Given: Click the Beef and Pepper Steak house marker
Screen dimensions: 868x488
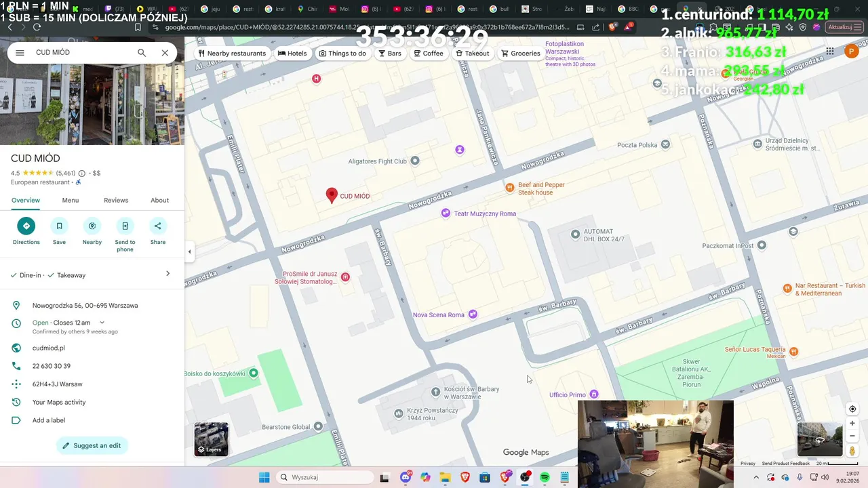Looking at the screenshot, I should click(510, 187).
